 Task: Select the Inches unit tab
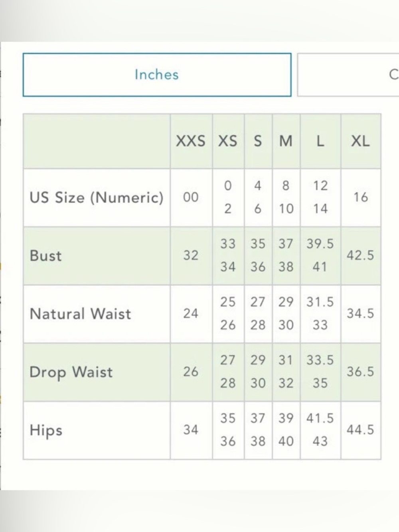click(157, 75)
